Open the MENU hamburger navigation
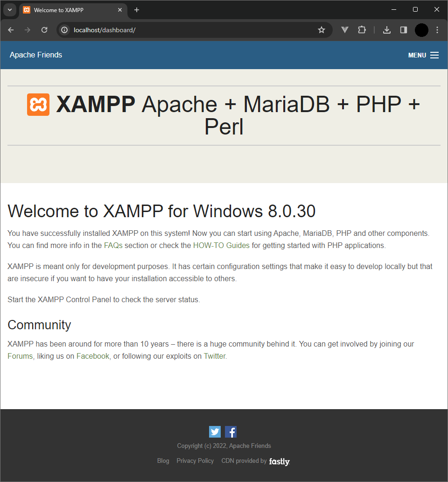Viewport: 448px width, 482px height. 423,55
